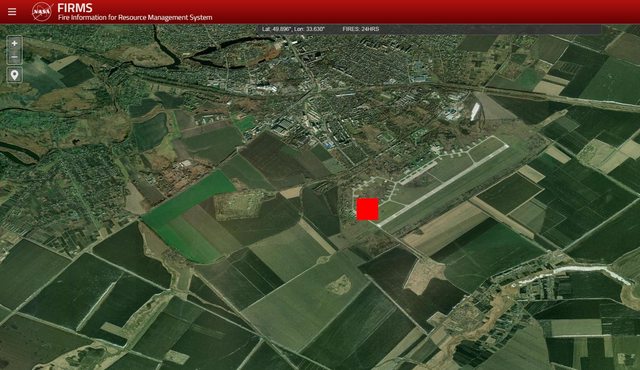
Task: Click the Lat/Lon coordinate readout
Action: coord(293,29)
